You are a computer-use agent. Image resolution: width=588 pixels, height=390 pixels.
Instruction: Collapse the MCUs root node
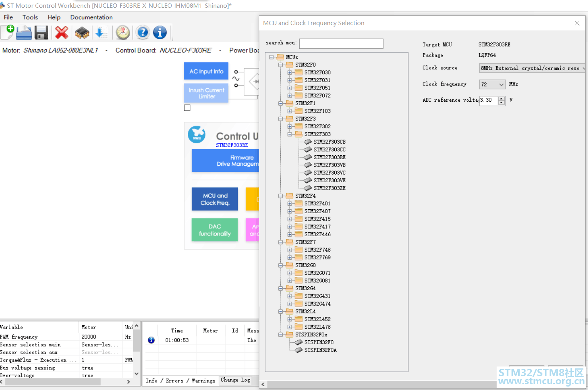point(271,57)
